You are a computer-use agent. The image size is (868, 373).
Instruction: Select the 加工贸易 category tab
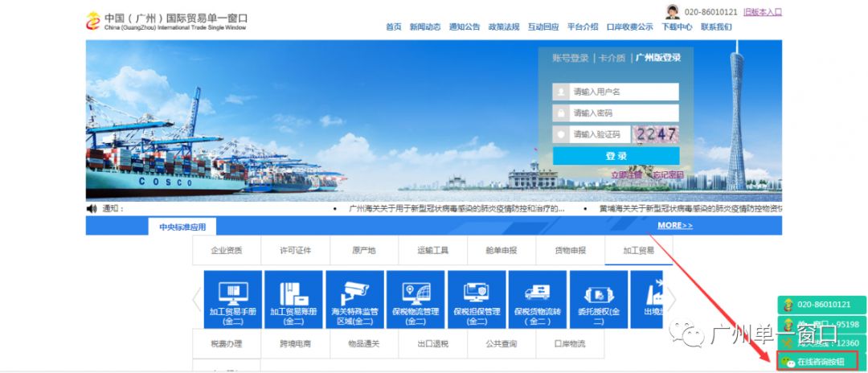tap(638, 250)
